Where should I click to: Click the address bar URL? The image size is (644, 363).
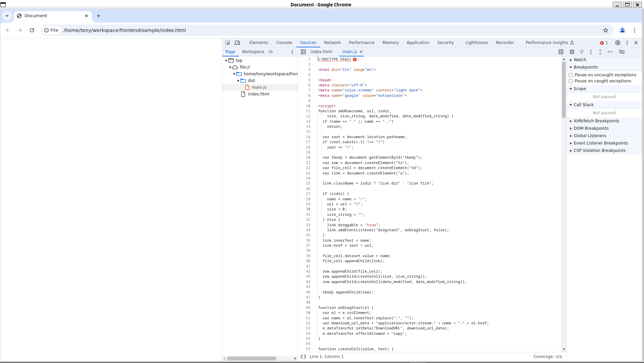125,30
